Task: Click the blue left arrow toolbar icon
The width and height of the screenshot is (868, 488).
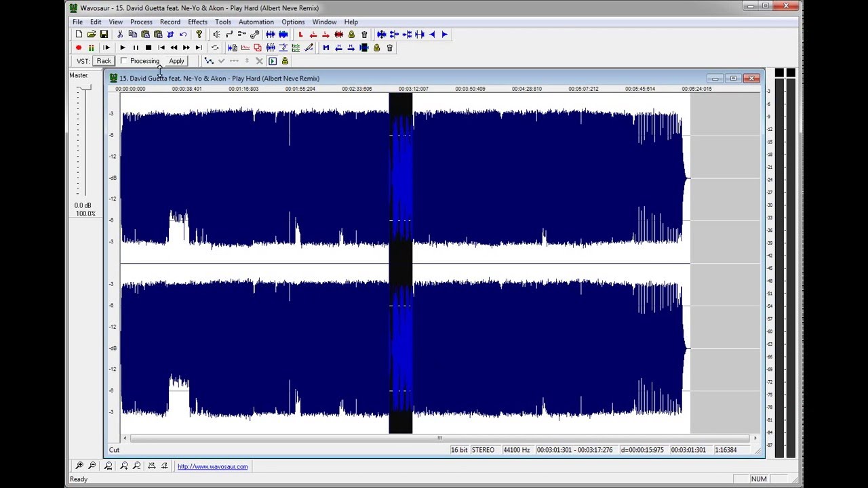Action: (x=432, y=35)
